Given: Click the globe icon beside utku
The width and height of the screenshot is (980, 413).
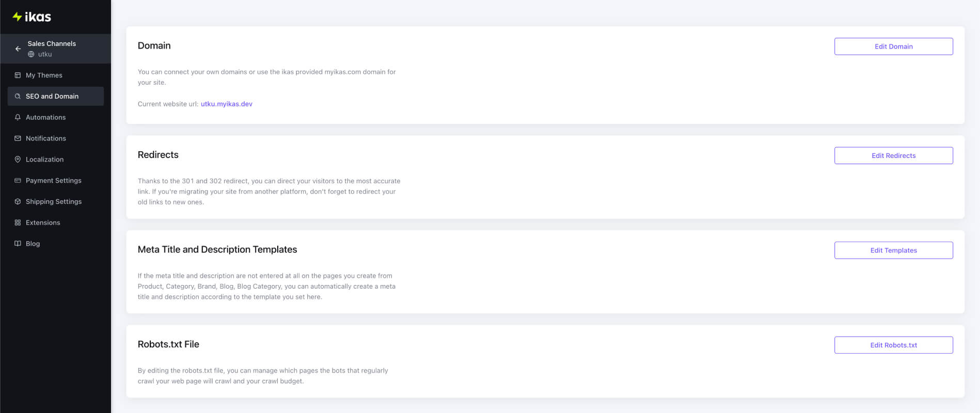Looking at the screenshot, I should coord(31,54).
